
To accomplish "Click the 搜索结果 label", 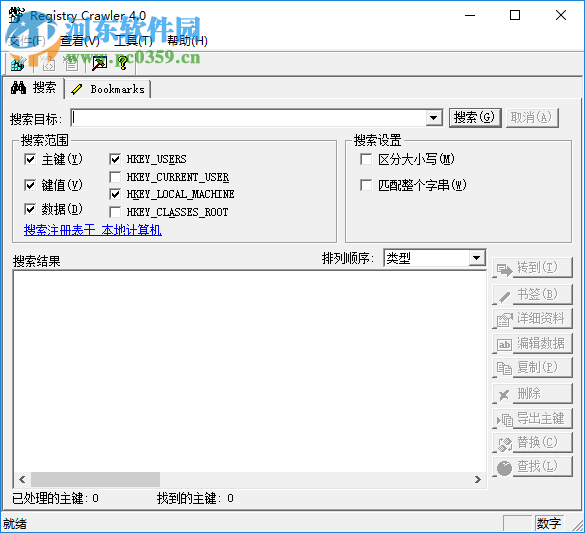I will click(36, 261).
